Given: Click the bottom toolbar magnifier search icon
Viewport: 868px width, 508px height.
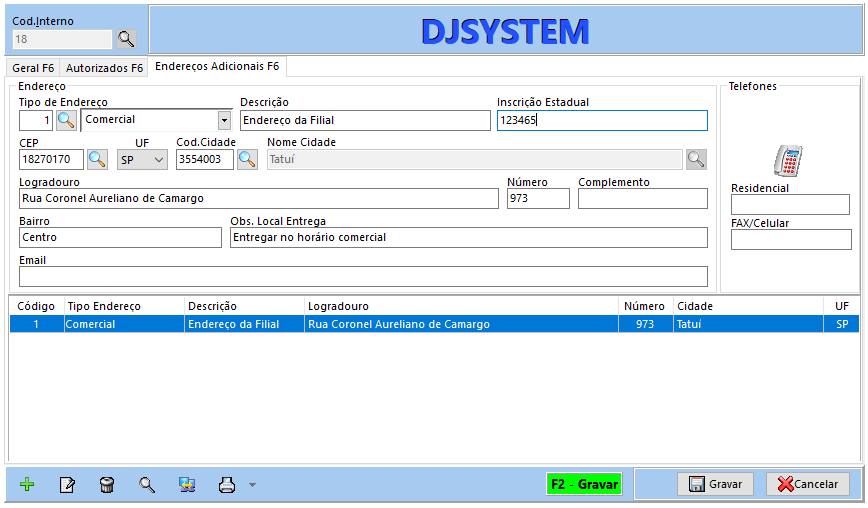Looking at the screenshot, I should (147, 485).
